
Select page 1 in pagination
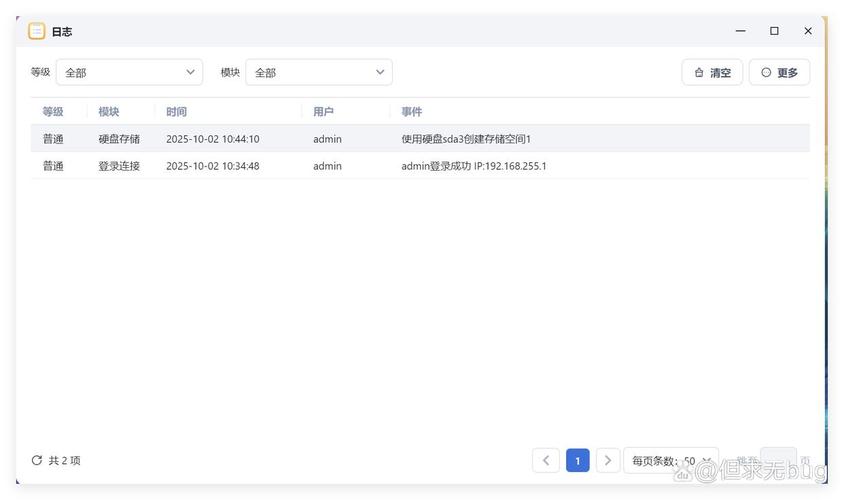click(x=577, y=461)
